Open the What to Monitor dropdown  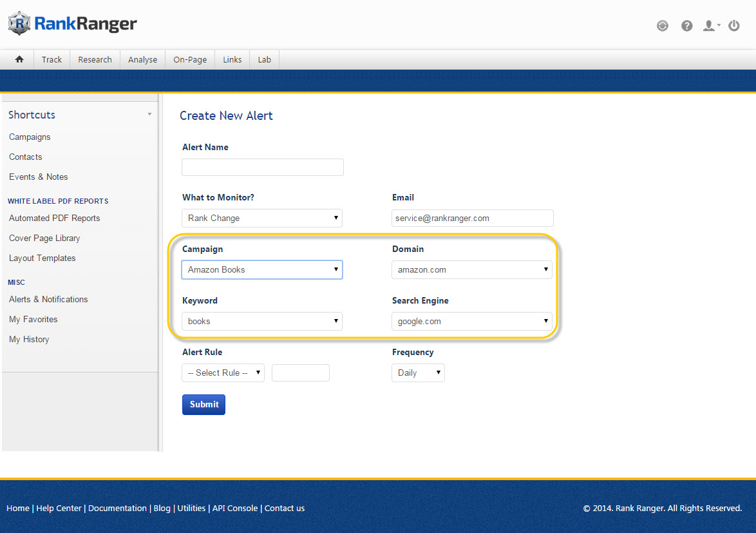(x=262, y=218)
